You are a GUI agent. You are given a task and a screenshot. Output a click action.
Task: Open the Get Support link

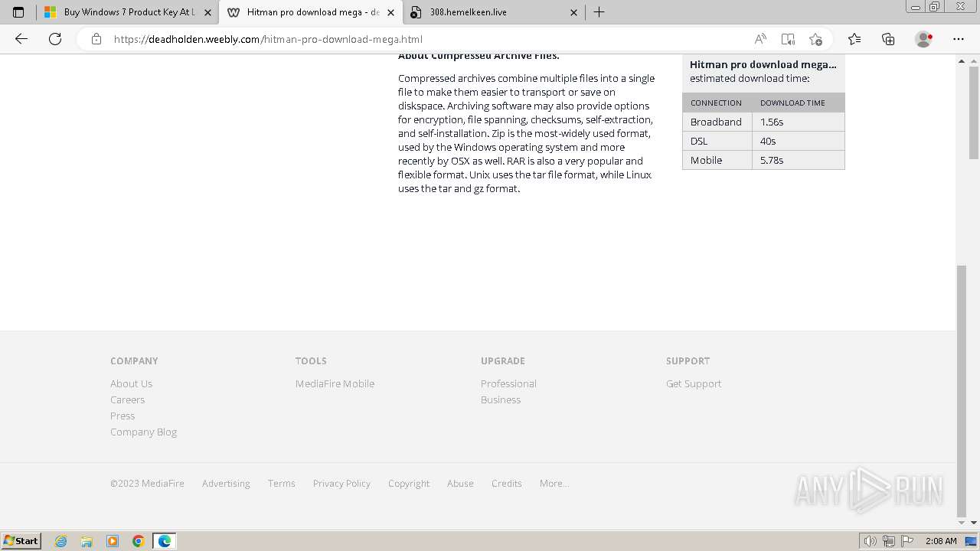tap(694, 383)
